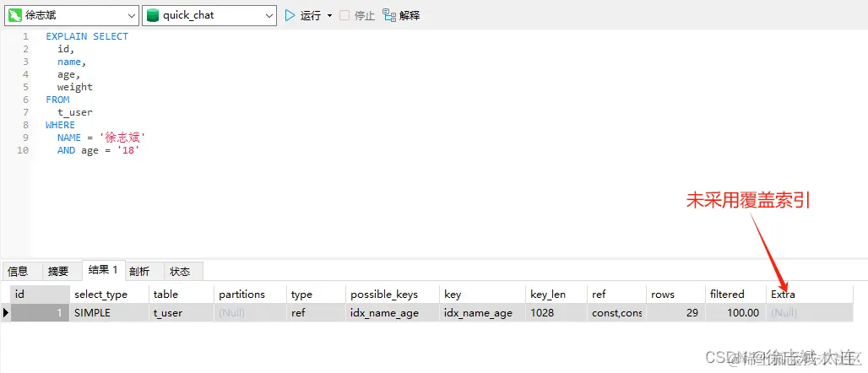868x373 pixels.
Task: Click the Extra column header
Action: [810, 295]
